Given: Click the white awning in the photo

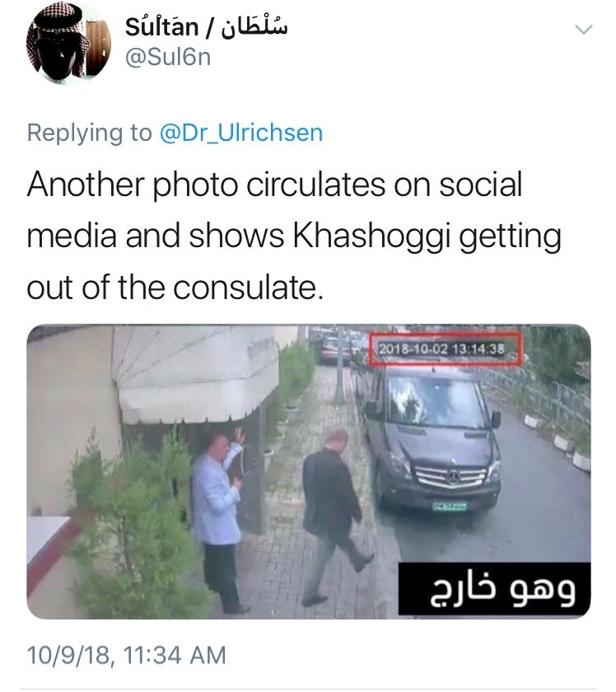Looking at the screenshot, I should 195,374.
